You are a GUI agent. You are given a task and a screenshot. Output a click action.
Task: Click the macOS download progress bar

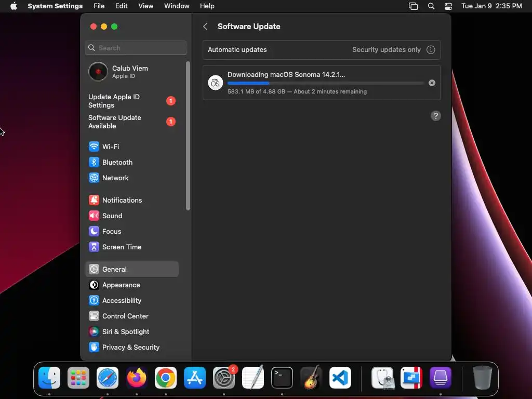pyautogui.click(x=325, y=83)
